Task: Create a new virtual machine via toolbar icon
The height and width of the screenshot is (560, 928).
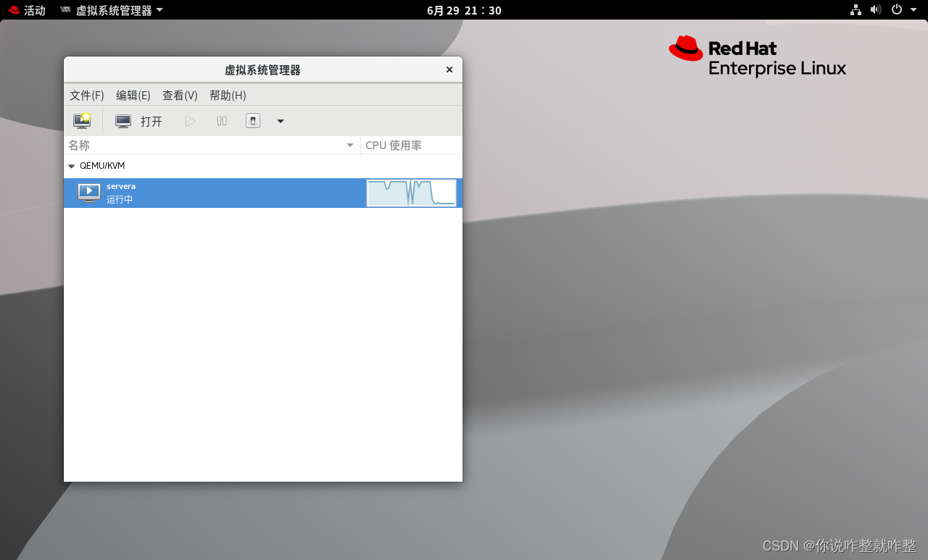Action: click(x=82, y=121)
